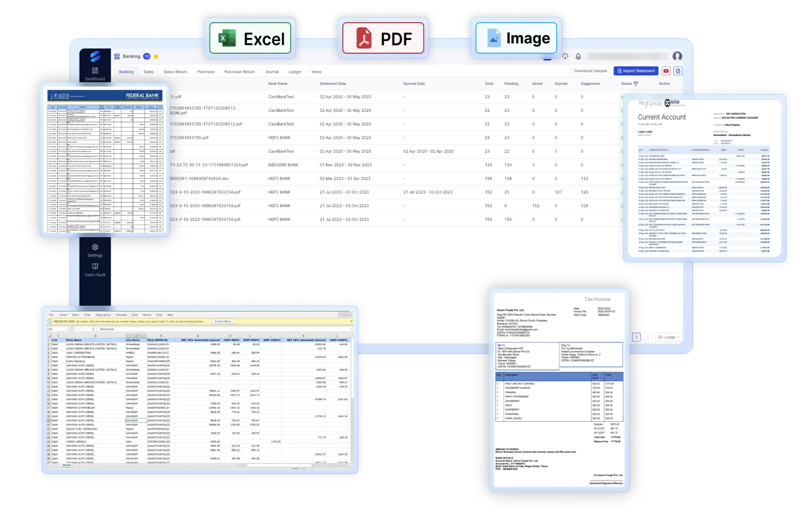Click the Import Statement button

(x=636, y=71)
